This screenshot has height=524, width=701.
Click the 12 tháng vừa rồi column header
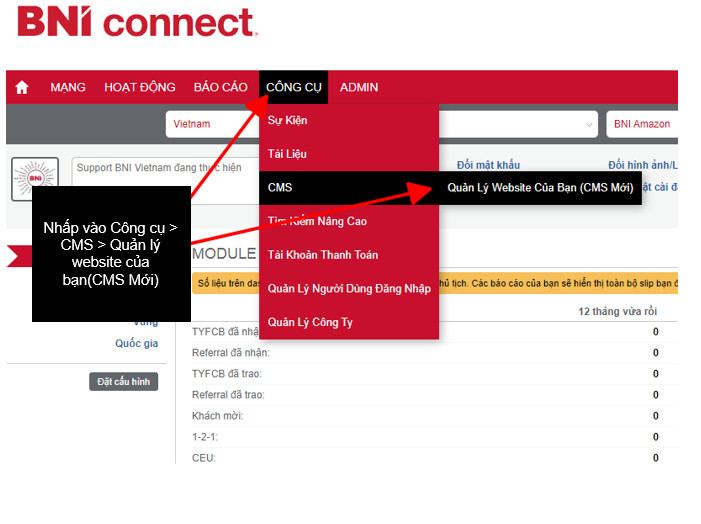(617, 312)
